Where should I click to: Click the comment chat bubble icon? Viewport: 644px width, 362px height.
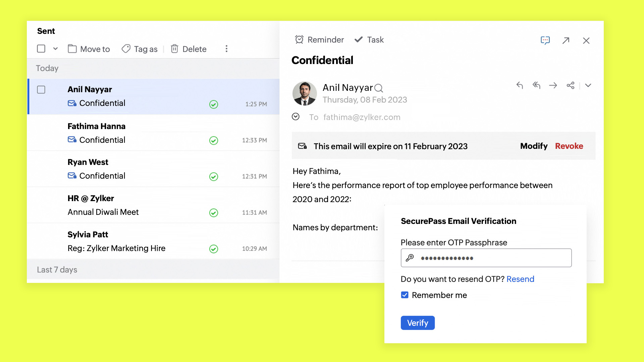pos(545,41)
